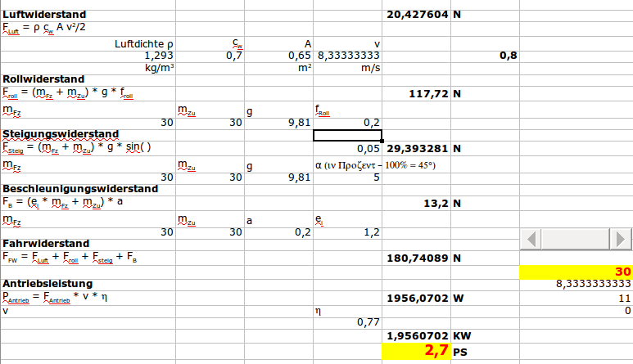Select the Fahrwiderstand heading cell

[x=88, y=245]
